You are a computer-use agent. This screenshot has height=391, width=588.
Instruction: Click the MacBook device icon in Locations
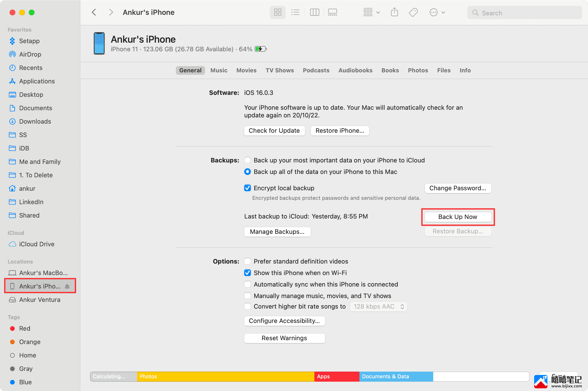click(13, 273)
